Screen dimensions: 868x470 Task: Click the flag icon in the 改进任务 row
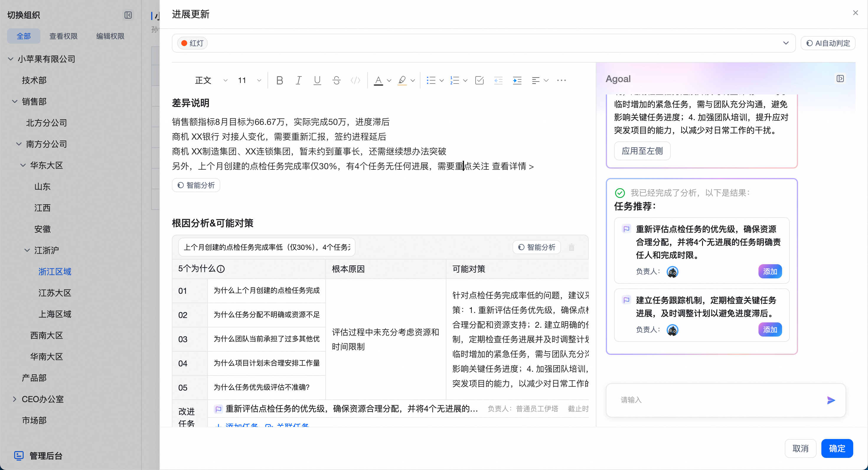(218, 409)
